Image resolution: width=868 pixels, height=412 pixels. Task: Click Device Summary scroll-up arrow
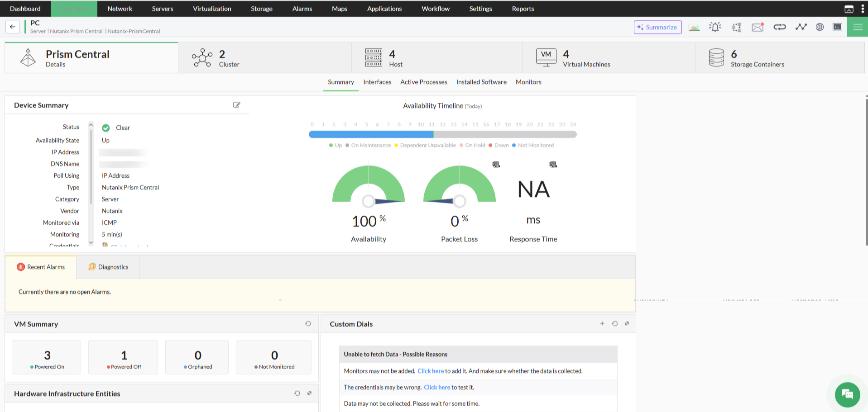pos(91,124)
